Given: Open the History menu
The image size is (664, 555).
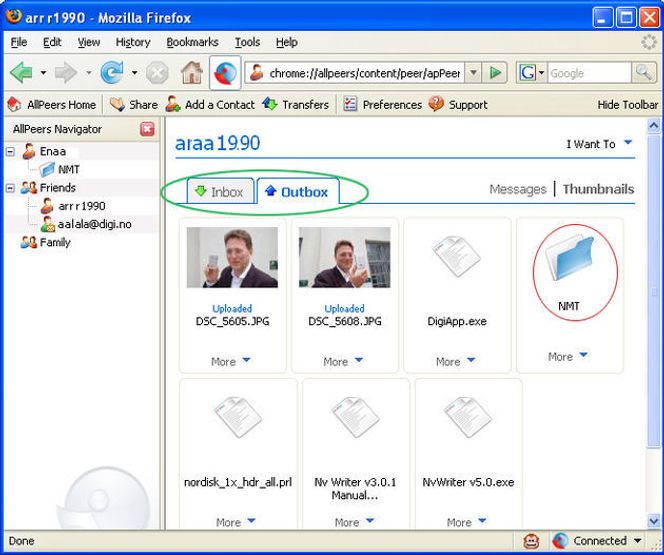Looking at the screenshot, I should pyautogui.click(x=133, y=42).
